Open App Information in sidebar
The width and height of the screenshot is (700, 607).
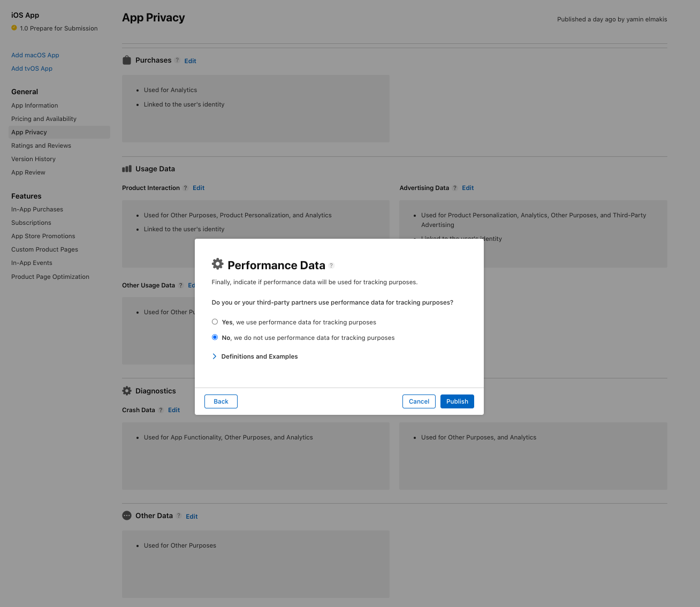click(x=35, y=105)
